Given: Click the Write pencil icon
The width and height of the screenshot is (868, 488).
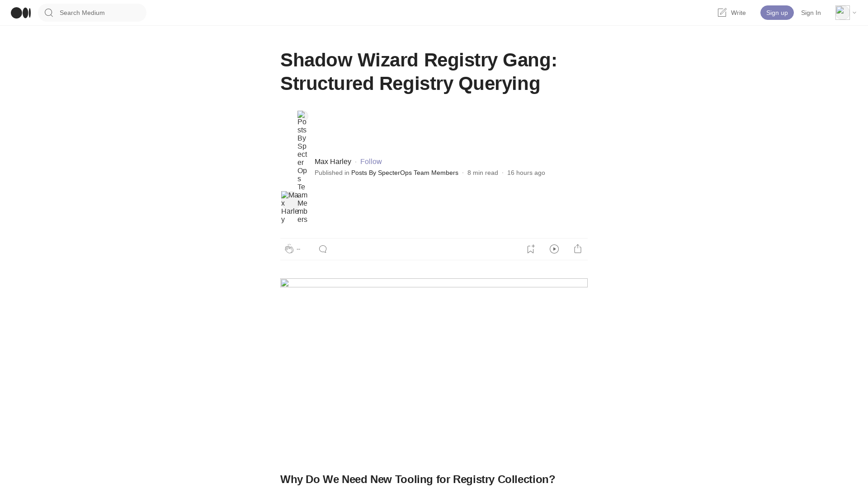Looking at the screenshot, I should pyautogui.click(x=722, y=13).
